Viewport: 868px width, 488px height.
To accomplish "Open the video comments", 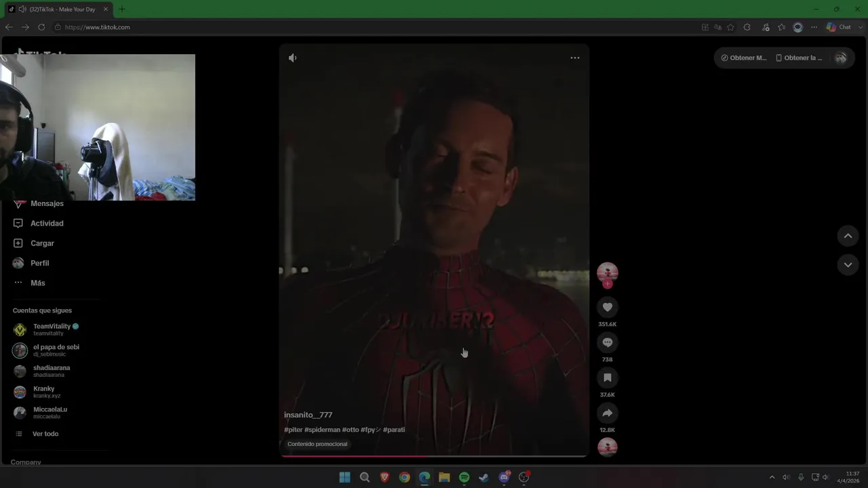I will (608, 342).
